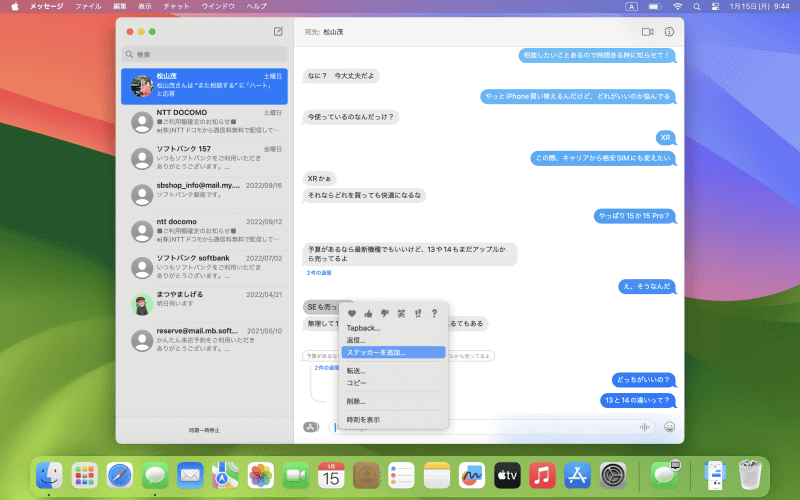This screenshot has width=800, height=500.
Task: Select 転送... in context menu
Action: (x=393, y=371)
